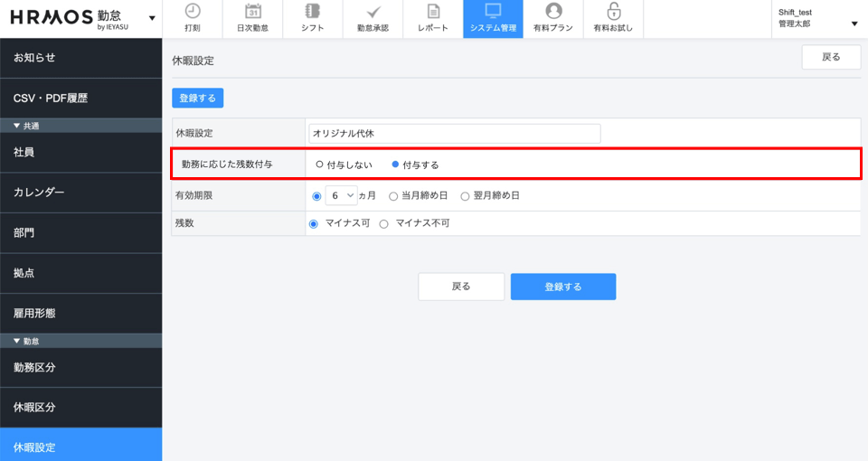Viewport: 868px width, 461px height.
Task: Open the 打刻 clock icon
Action: [192, 12]
